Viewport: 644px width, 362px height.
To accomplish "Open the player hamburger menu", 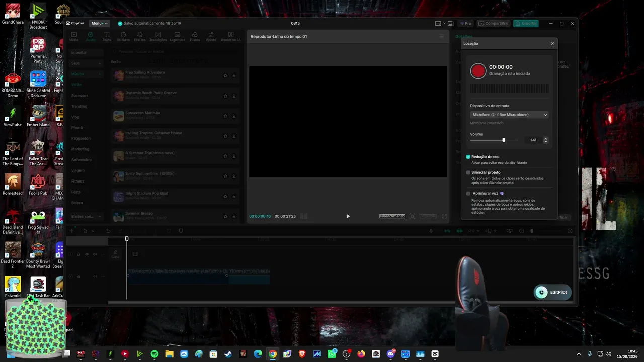I will [442, 36].
